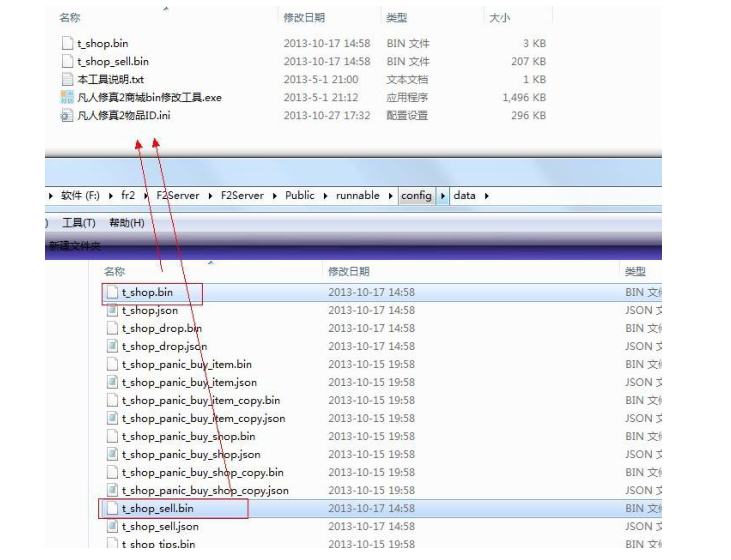Sort data folder by 修改日期 column

click(349, 271)
